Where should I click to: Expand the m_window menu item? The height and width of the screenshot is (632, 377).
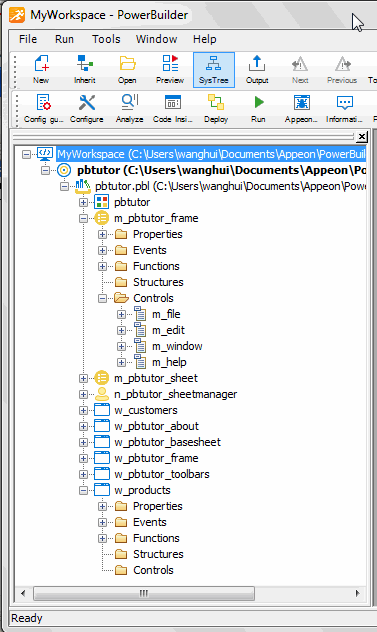(121, 346)
